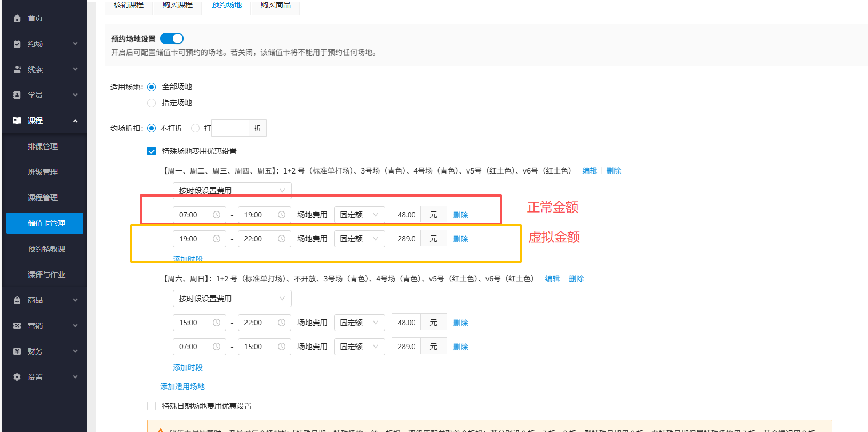Image resolution: width=868 pixels, height=432 pixels.
Task: Select the 打折 discount radio option
Action: (195, 128)
